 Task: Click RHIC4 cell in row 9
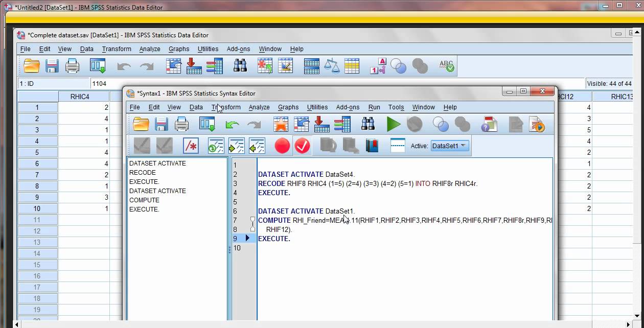click(84, 197)
